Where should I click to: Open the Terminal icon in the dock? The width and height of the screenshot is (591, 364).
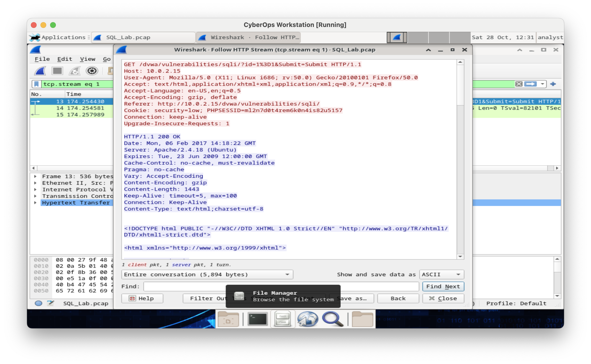(257, 319)
